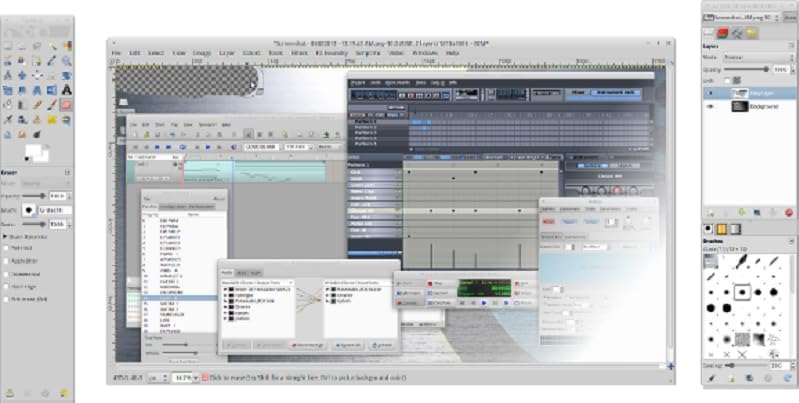Click the Auto button in the image selector
Image resolution: width=799 pixels, height=403 pixels.
pyautogui.click(x=790, y=17)
